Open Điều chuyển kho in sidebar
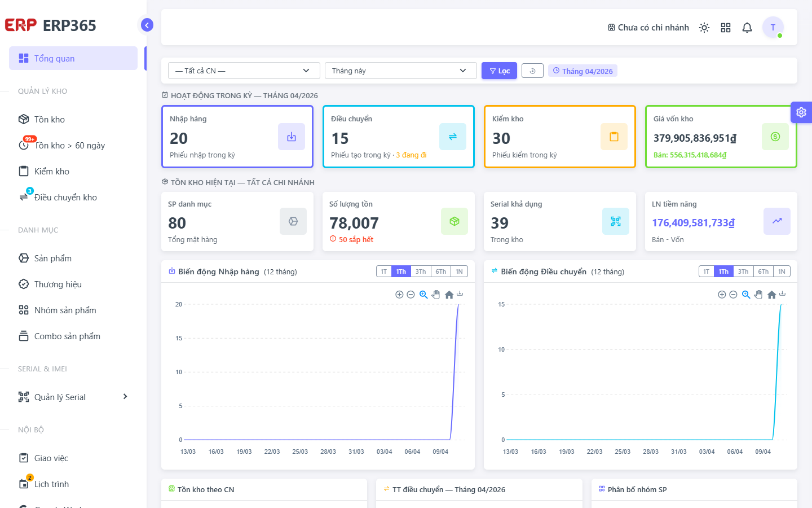Screen dimensions: 812x508 point(73,197)
